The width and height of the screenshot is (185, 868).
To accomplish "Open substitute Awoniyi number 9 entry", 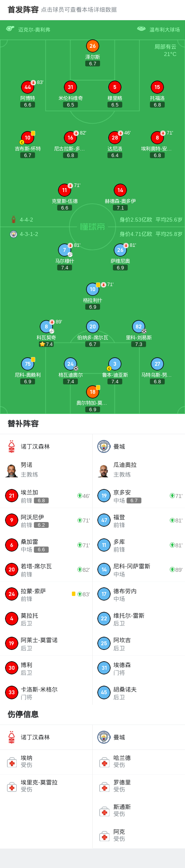I will (x=46, y=520).
